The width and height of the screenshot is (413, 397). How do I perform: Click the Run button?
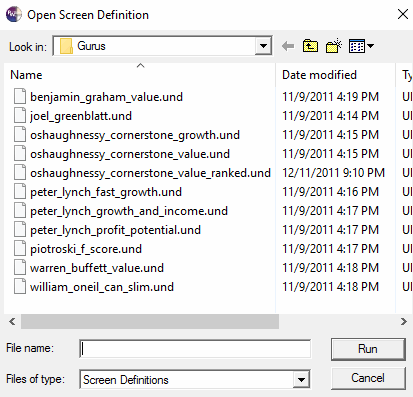(368, 349)
